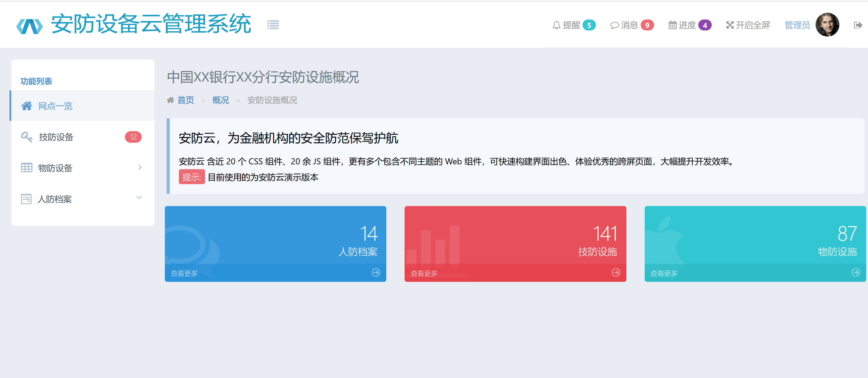Open the 管理员 profile avatar
Viewport: 868px width, 378px height.
827,25
